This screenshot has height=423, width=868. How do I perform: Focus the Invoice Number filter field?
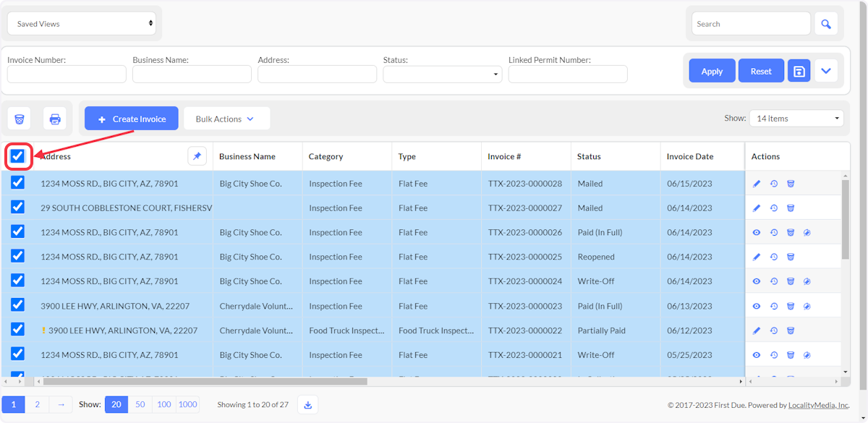67,74
